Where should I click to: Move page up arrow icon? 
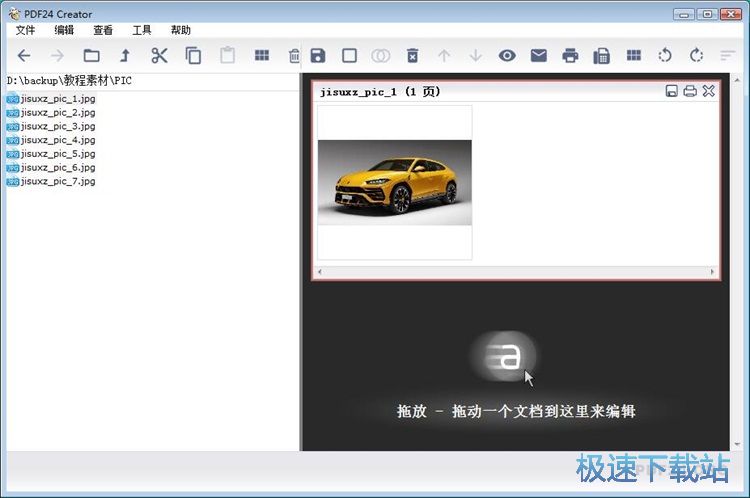coord(444,56)
